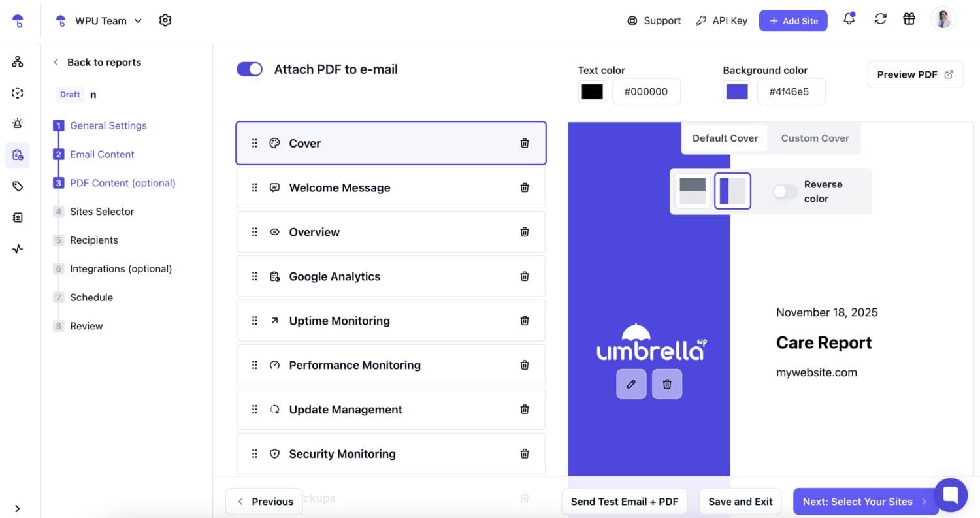This screenshot has width=980, height=518.
Task: Click the Preview PDF button
Action: [915, 74]
